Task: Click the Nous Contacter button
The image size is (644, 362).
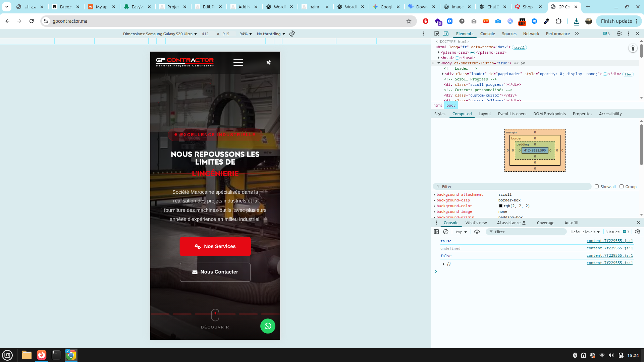Action: [x=215, y=272]
